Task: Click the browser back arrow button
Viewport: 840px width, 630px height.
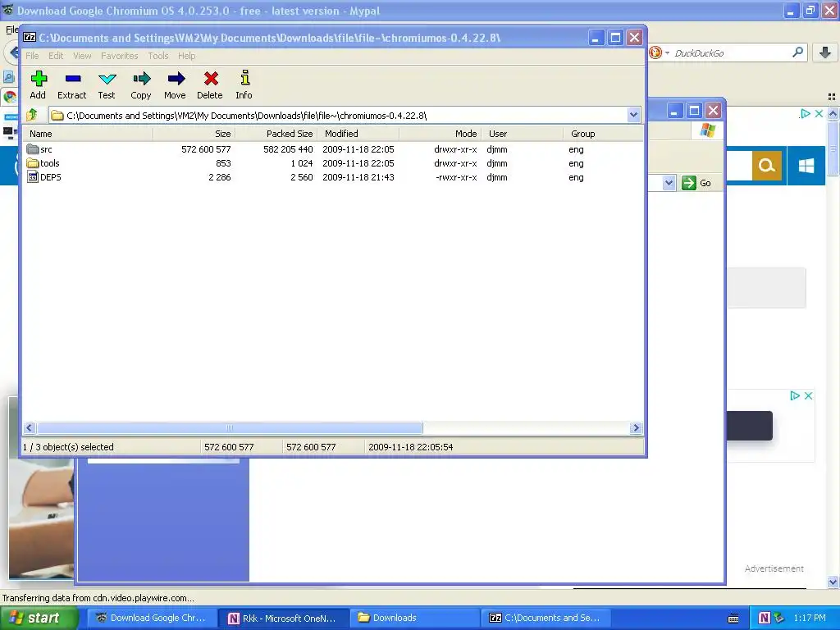Action: (x=13, y=53)
